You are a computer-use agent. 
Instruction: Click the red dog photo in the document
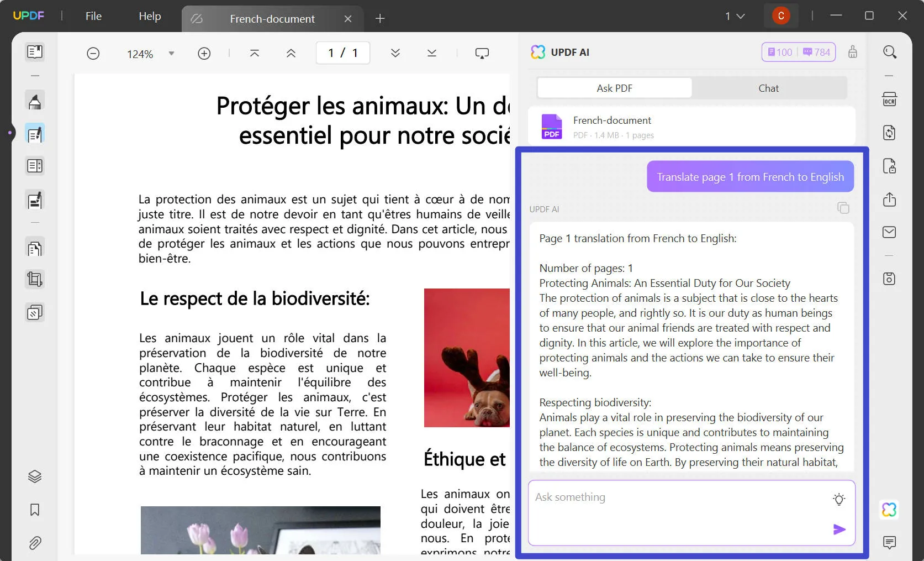[467, 358]
